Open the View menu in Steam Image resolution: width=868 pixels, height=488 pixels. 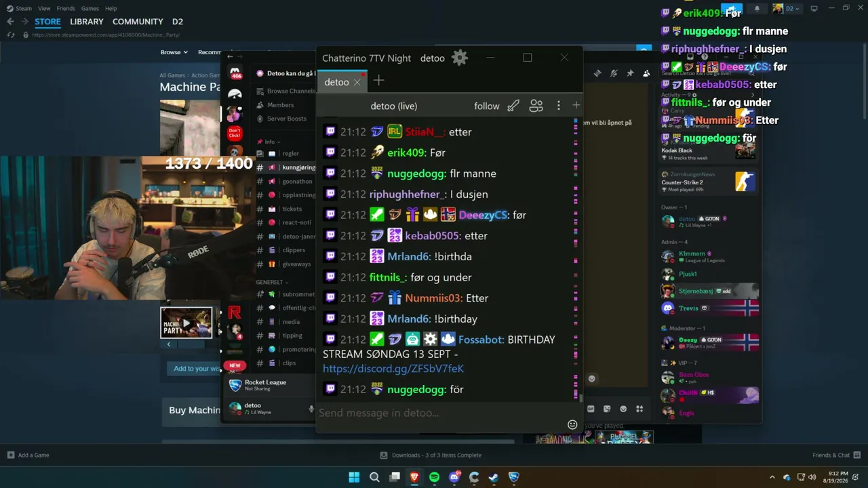44,8
